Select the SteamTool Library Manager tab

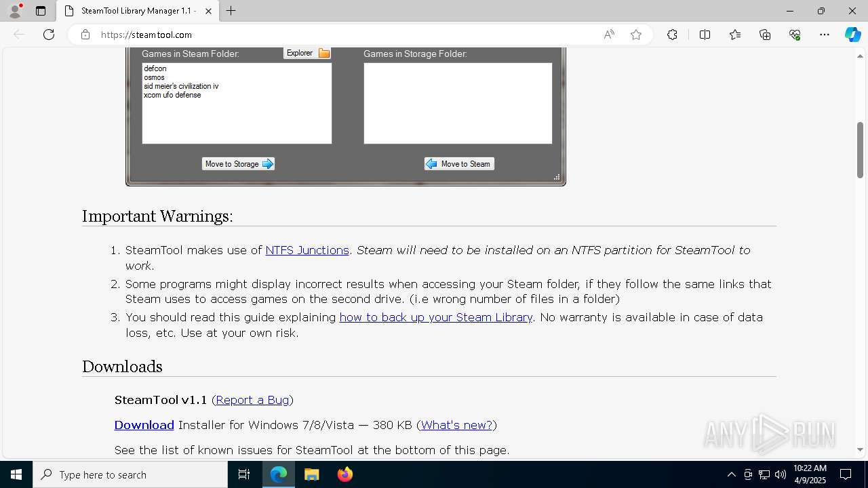(138, 11)
